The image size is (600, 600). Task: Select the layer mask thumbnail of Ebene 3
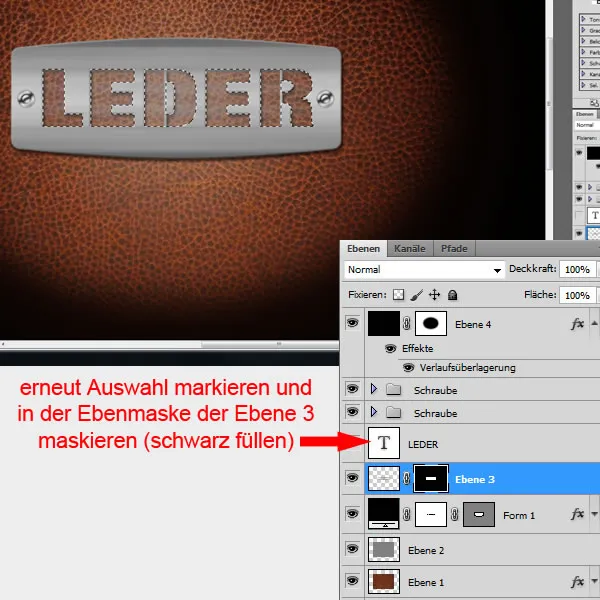pyautogui.click(x=431, y=480)
